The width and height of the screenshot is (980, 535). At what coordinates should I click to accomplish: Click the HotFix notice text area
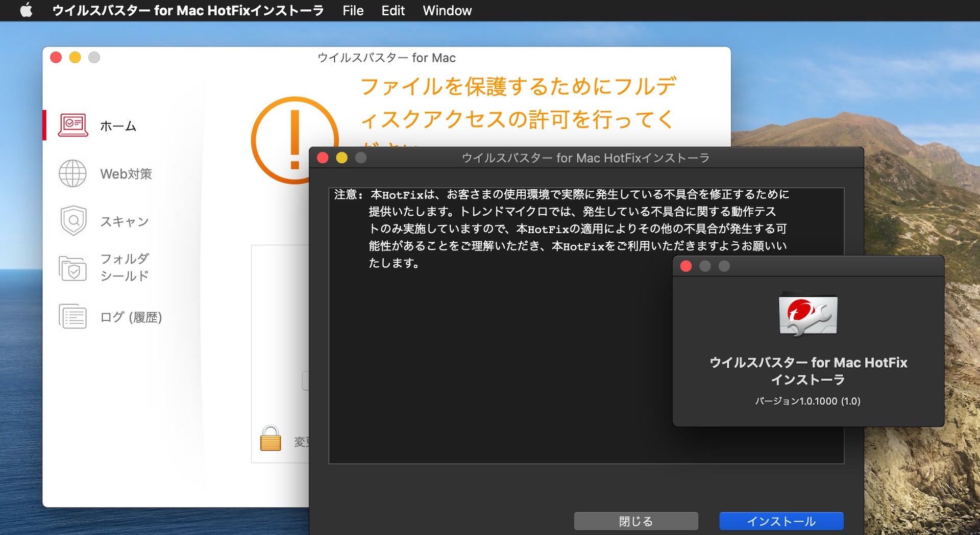tap(586, 325)
